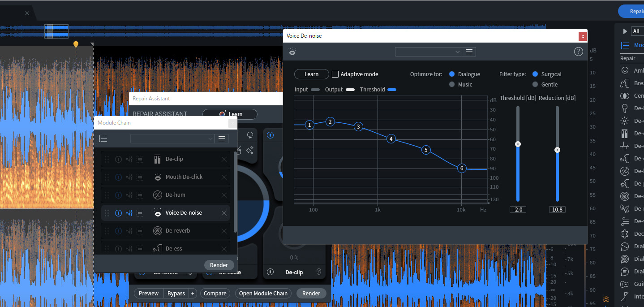The width and height of the screenshot is (644, 307).
Task: Select threshold curve node 4
Action: 391,139
